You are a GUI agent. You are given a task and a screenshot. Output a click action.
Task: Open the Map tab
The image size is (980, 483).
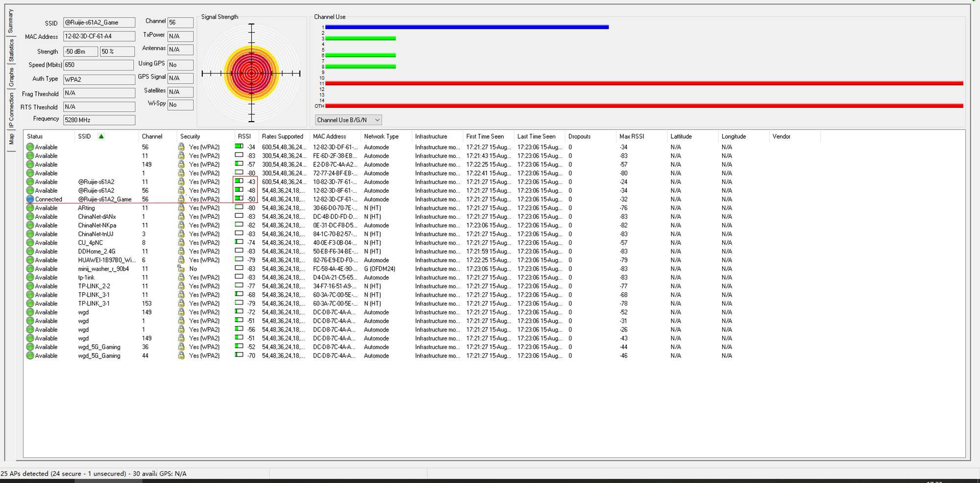point(11,139)
